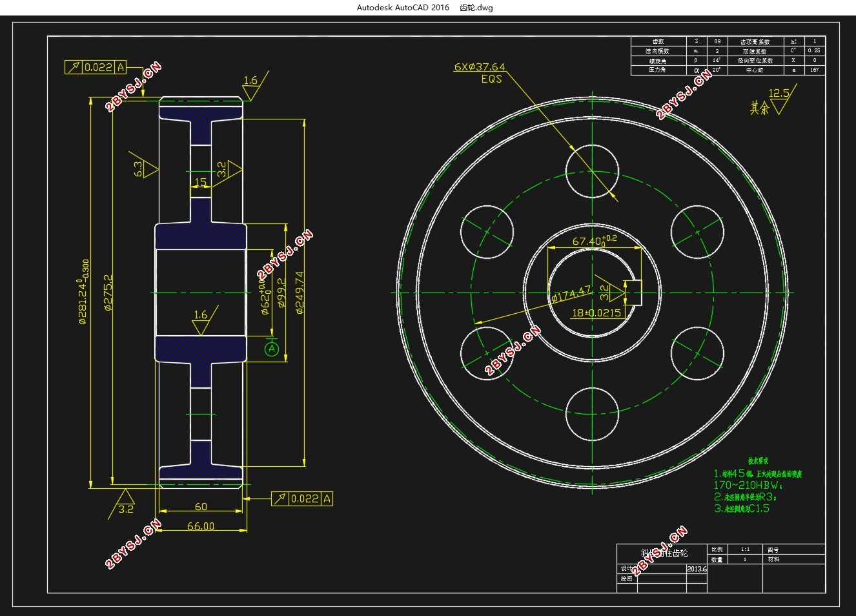This screenshot has height=616, width=856.
Task: Click the 170~210HBW hardness text
Action: point(748,486)
